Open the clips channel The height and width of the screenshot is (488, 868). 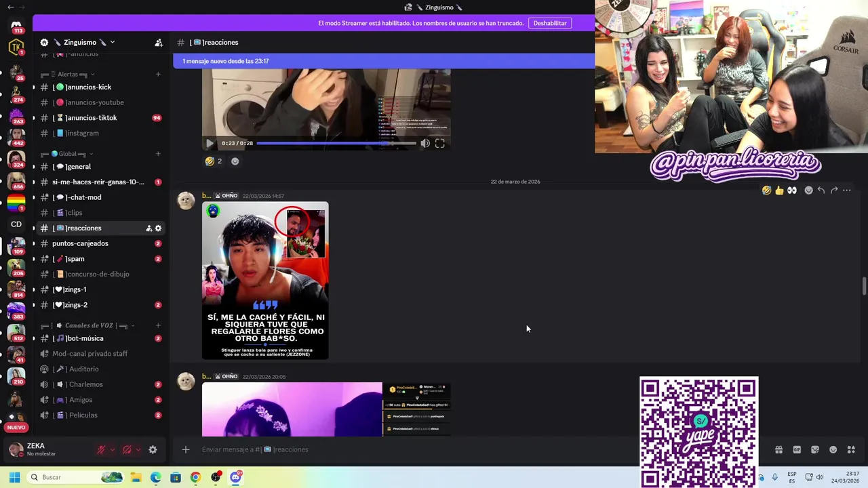coord(100,213)
